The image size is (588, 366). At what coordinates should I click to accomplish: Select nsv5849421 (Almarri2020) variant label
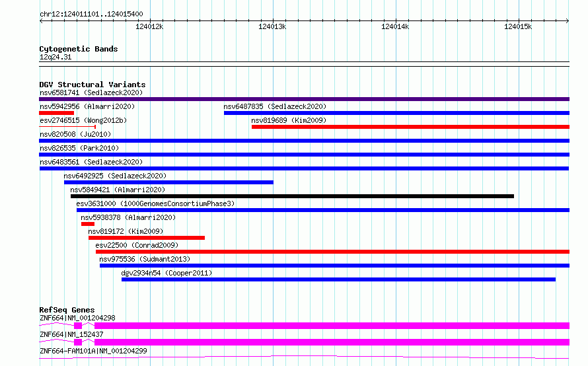pos(118,190)
